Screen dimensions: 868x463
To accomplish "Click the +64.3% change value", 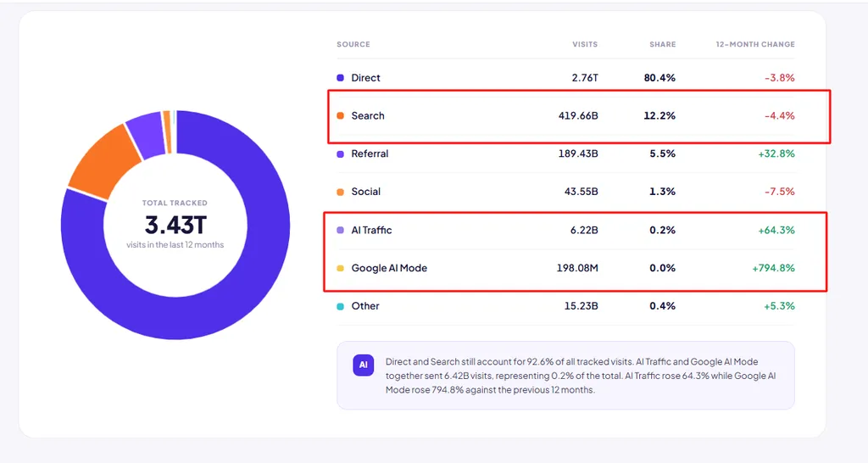I will [776, 230].
